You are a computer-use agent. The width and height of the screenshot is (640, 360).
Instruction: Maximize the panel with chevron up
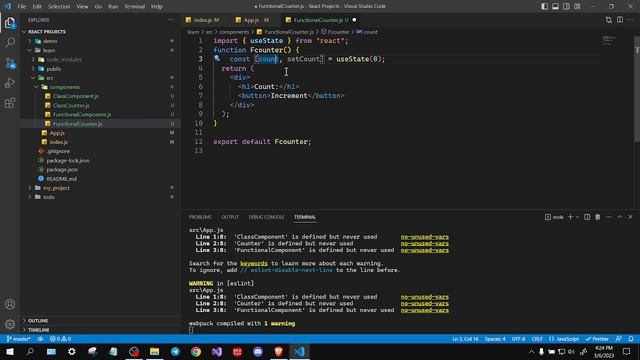point(620,217)
